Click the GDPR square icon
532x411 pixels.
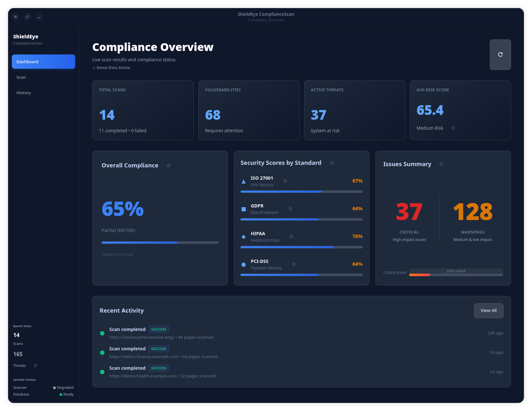pyautogui.click(x=244, y=209)
